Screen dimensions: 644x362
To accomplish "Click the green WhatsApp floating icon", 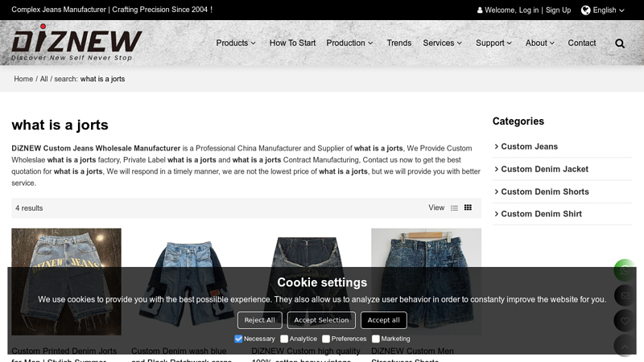I will click(x=625, y=270).
